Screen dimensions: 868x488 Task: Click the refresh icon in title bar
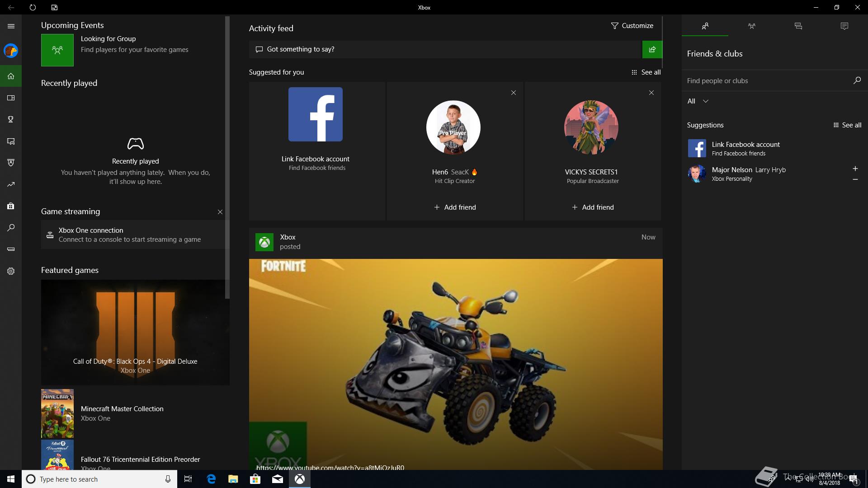(33, 7)
